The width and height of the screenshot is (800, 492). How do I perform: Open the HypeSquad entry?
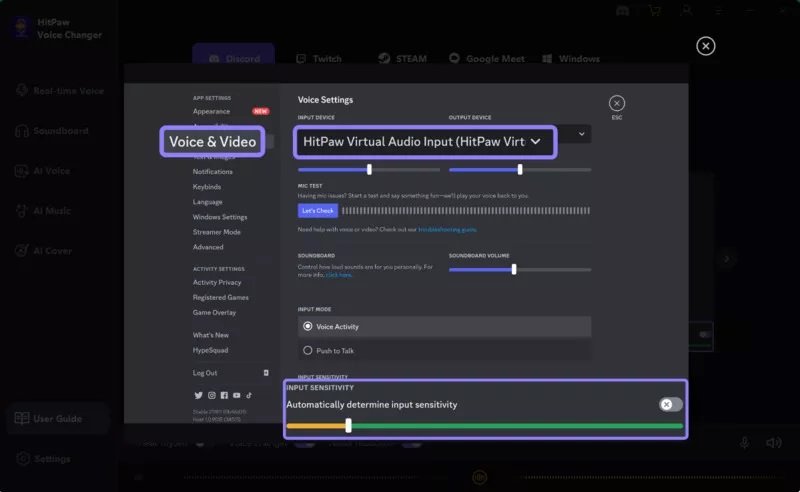tap(210, 350)
